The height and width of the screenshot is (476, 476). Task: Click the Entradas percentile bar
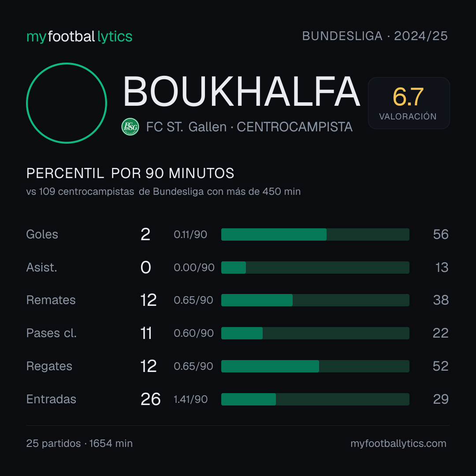point(315,399)
